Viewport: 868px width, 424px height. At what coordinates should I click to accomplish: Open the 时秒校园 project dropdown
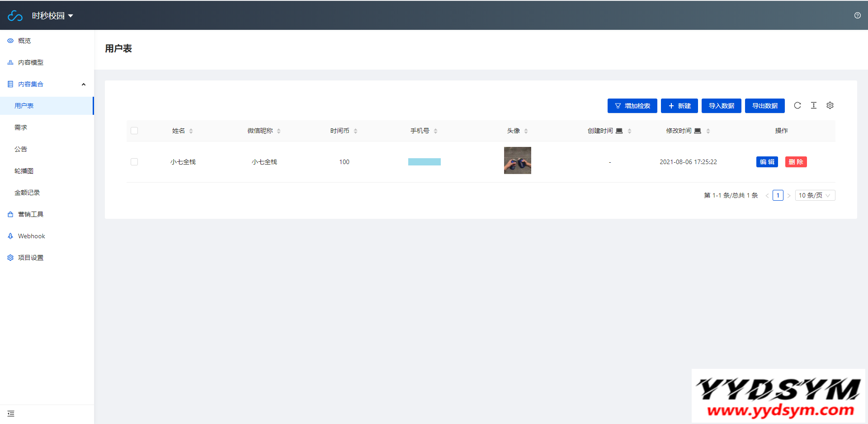52,16
